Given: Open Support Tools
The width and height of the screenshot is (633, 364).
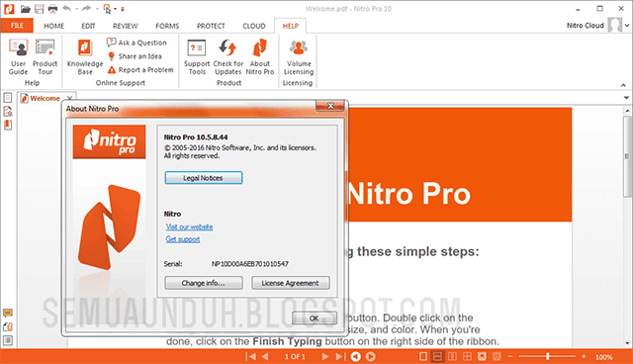Looking at the screenshot, I should 197,56.
